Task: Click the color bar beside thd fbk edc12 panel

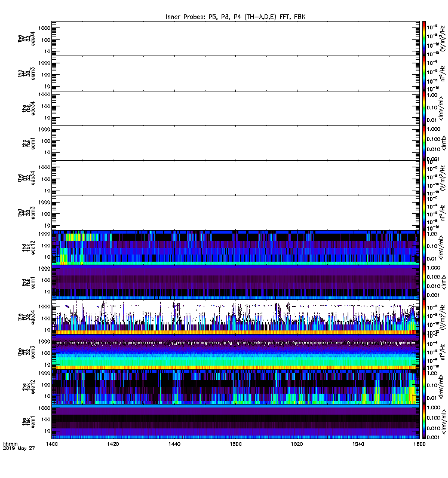Action: 424,247
